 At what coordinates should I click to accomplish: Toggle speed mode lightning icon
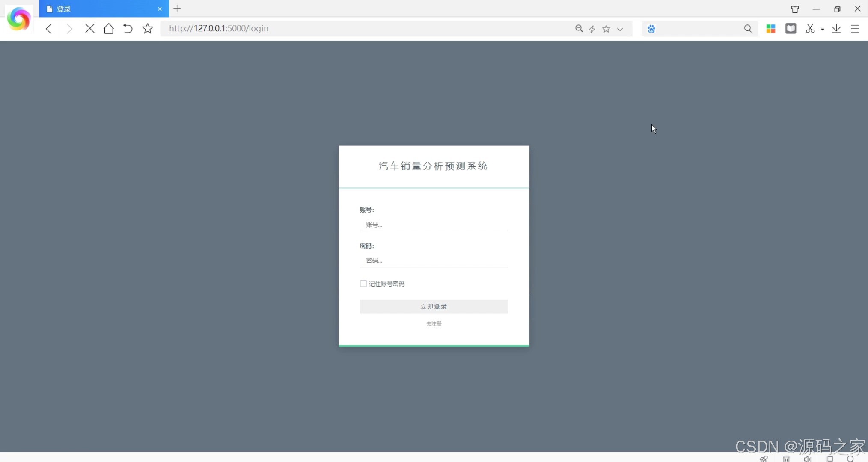[592, 29]
